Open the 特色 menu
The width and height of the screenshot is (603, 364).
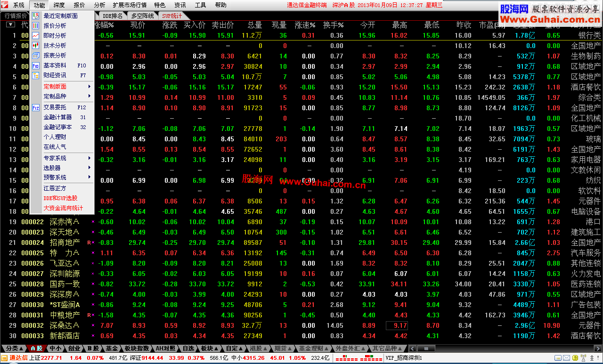(x=160, y=5)
